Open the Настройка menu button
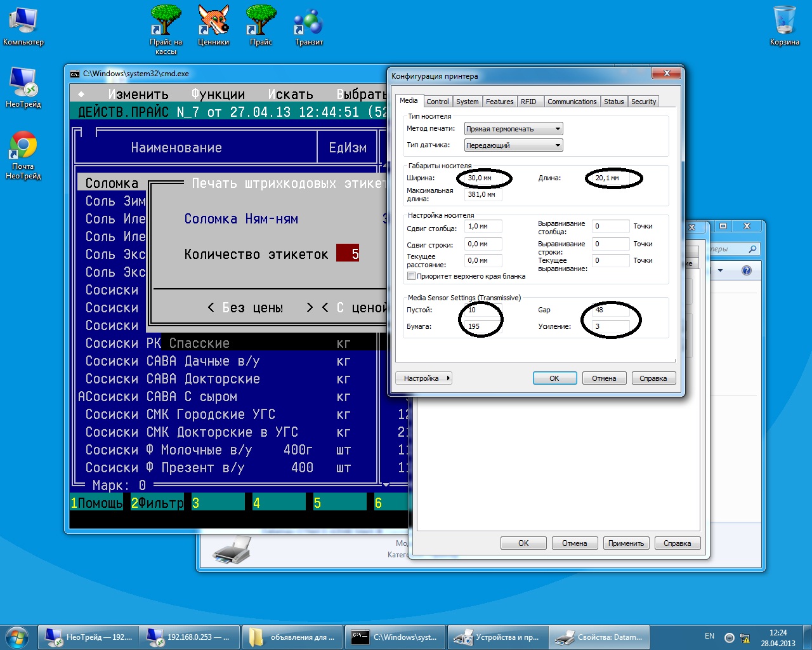This screenshot has height=650, width=812. point(423,378)
